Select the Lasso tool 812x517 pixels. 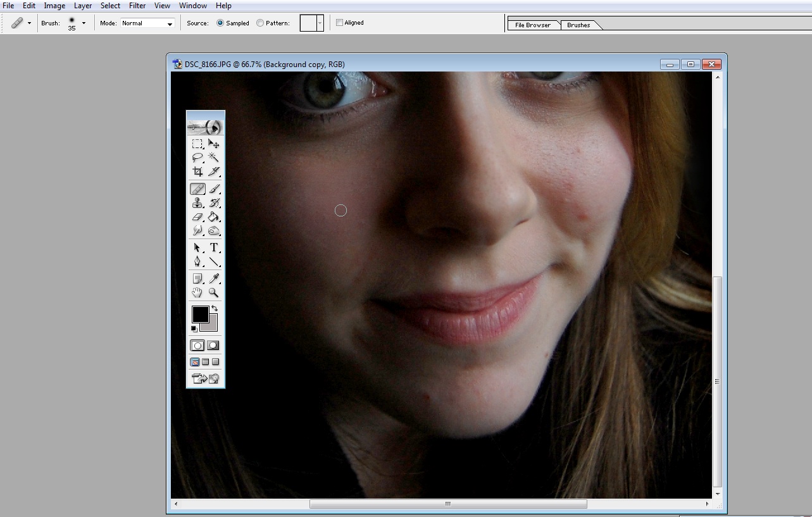[x=197, y=158]
